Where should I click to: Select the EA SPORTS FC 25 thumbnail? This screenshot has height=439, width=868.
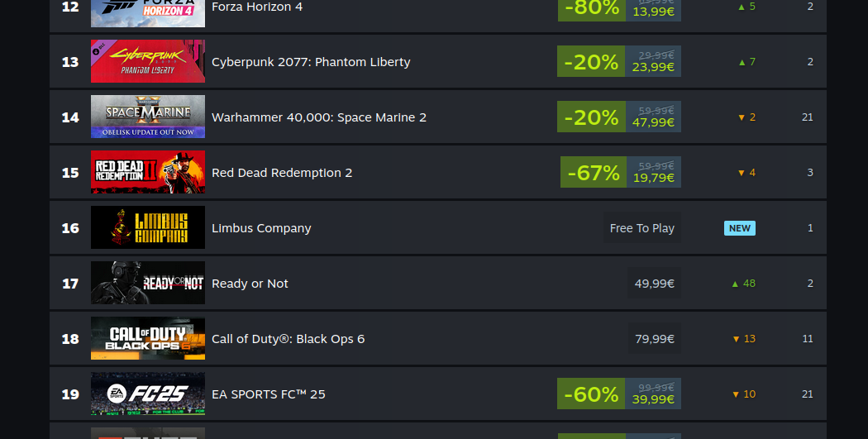pos(148,394)
